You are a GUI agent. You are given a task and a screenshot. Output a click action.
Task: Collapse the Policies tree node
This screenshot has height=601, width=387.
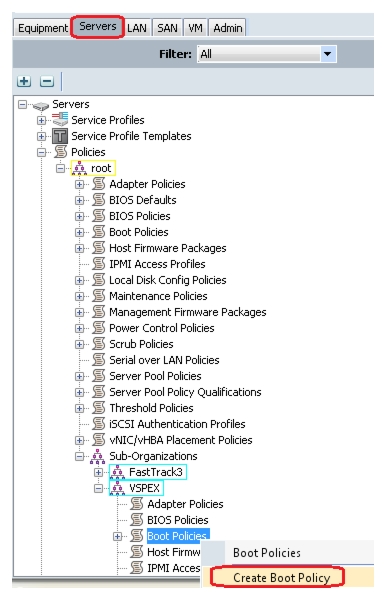click(x=41, y=152)
